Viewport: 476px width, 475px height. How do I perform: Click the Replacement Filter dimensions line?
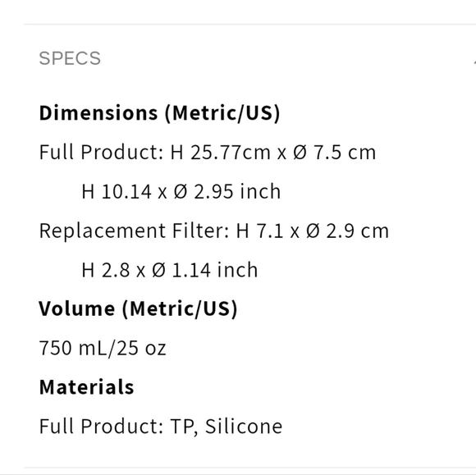point(214,231)
